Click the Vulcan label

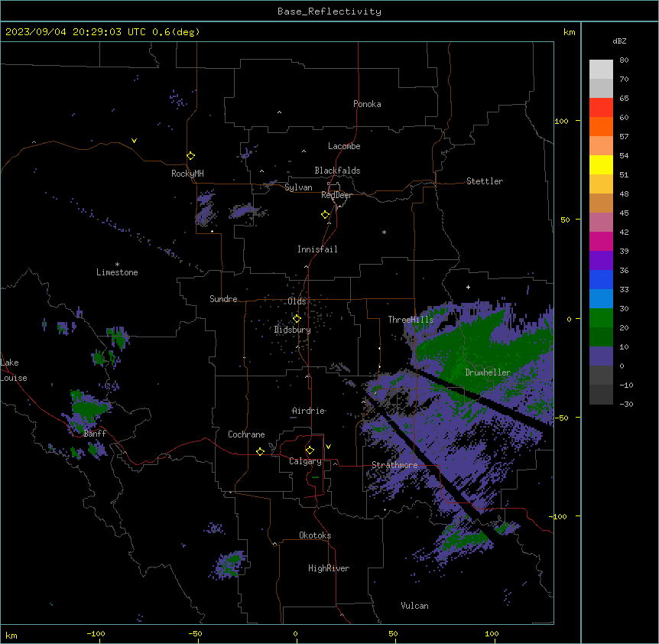pos(415,606)
